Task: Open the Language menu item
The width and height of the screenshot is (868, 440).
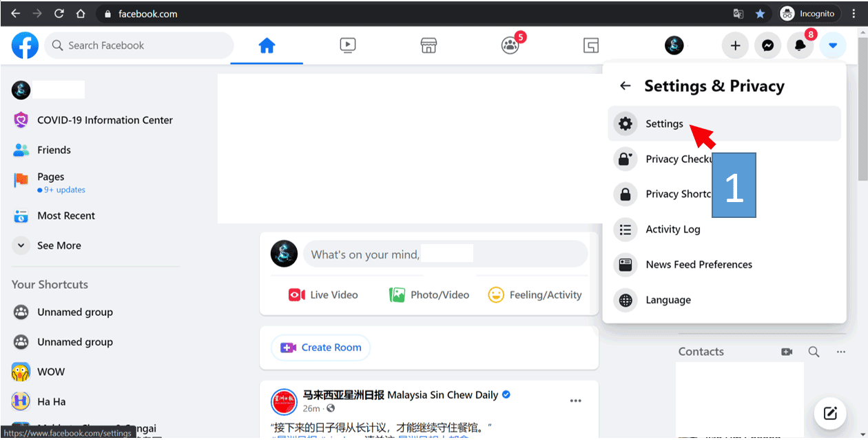Action: pos(724,300)
